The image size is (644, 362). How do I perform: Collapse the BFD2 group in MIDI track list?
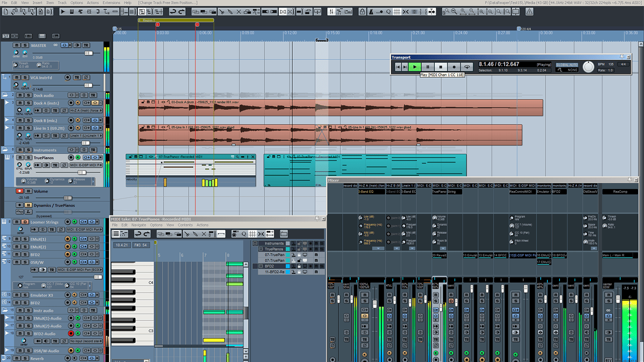[261, 266]
